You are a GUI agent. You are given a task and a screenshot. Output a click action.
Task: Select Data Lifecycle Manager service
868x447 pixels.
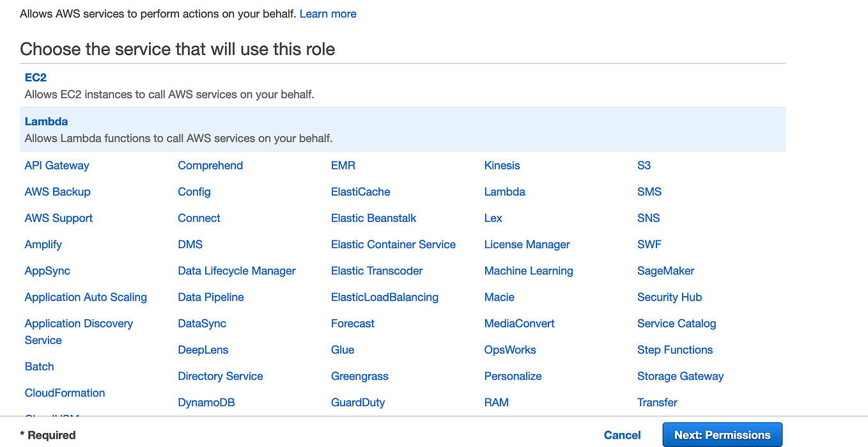tap(236, 271)
